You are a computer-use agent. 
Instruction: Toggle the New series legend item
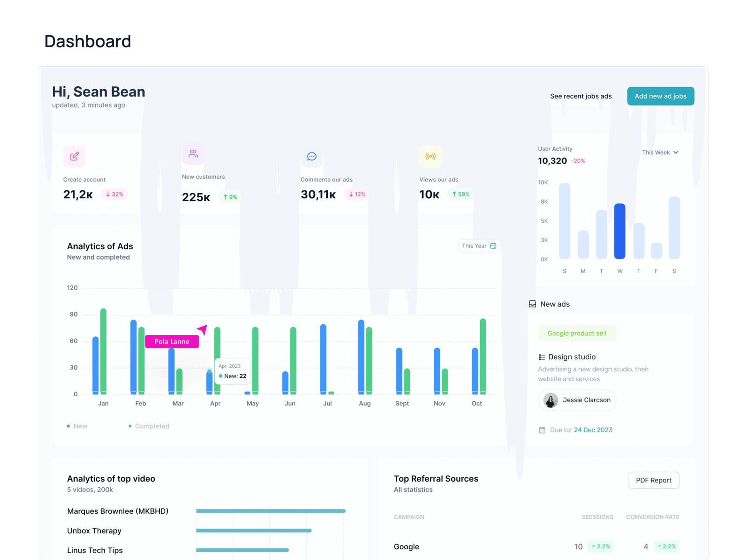(x=78, y=426)
